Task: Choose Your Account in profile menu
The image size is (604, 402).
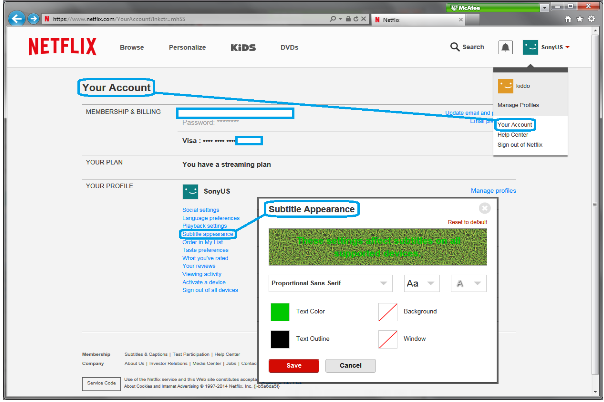Action: [x=515, y=125]
